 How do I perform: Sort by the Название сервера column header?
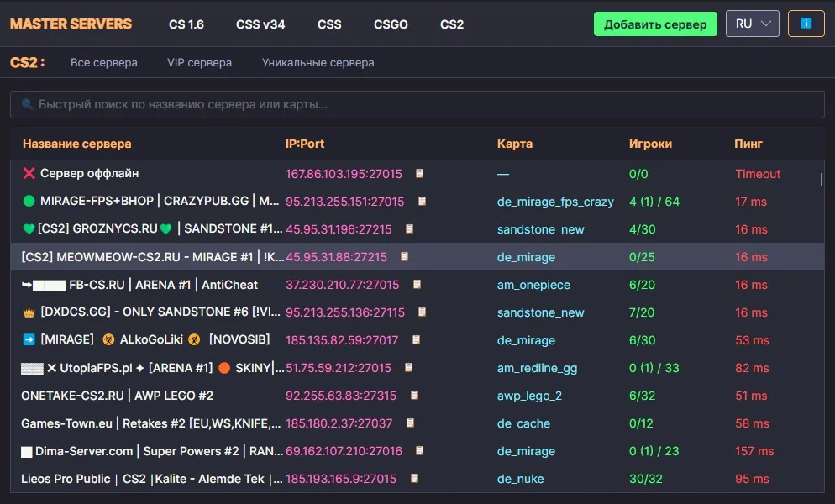point(76,144)
